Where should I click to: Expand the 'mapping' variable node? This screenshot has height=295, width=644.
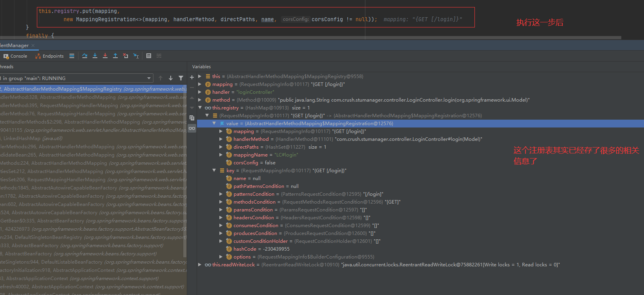[200, 84]
